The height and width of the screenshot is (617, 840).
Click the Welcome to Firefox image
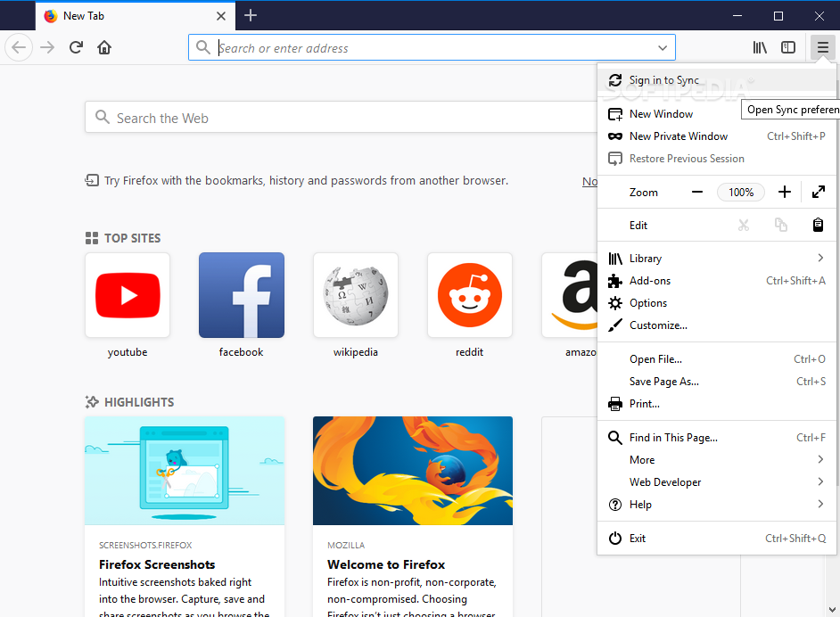pos(413,471)
